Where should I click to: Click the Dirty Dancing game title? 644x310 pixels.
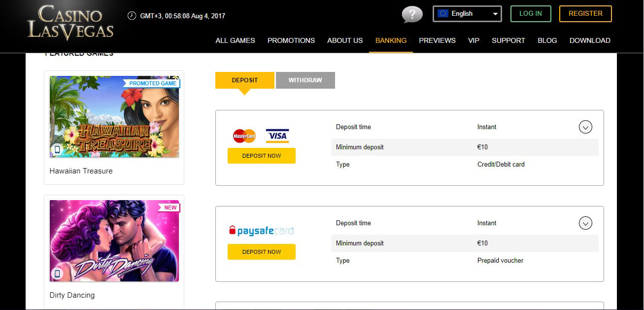72,295
